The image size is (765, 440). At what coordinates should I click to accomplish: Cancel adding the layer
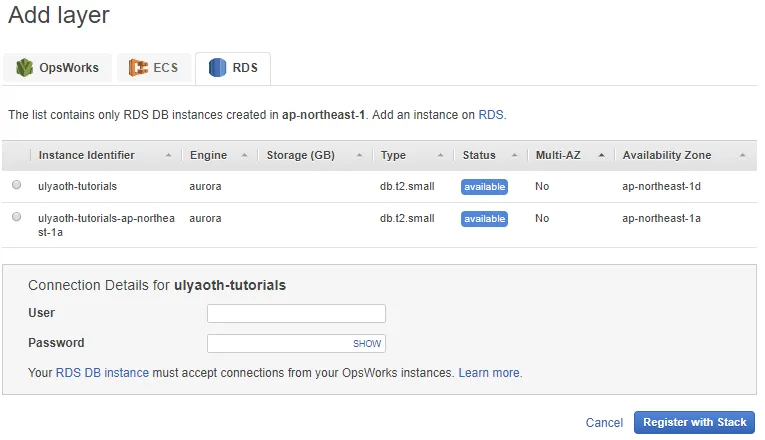[x=604, y=423]
